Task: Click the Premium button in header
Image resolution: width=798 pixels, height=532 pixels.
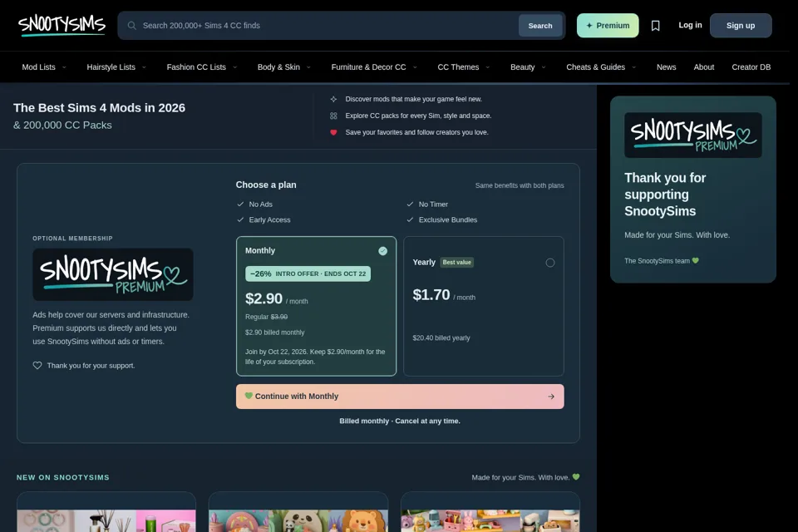Action: click(x=608, y=26)
